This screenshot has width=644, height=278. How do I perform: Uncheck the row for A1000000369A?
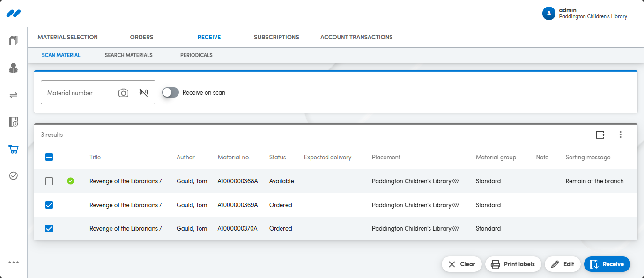pyautogui.click(x=49, y=205)
